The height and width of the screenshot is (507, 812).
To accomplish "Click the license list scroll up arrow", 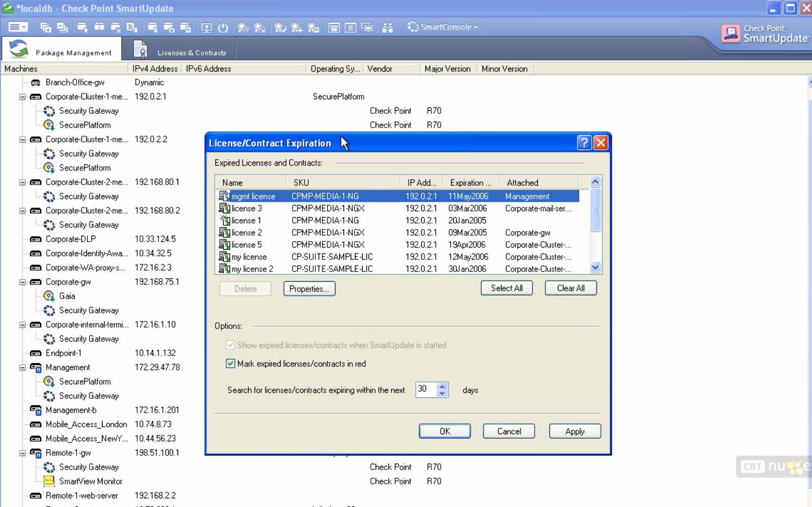I will point(595,182).
